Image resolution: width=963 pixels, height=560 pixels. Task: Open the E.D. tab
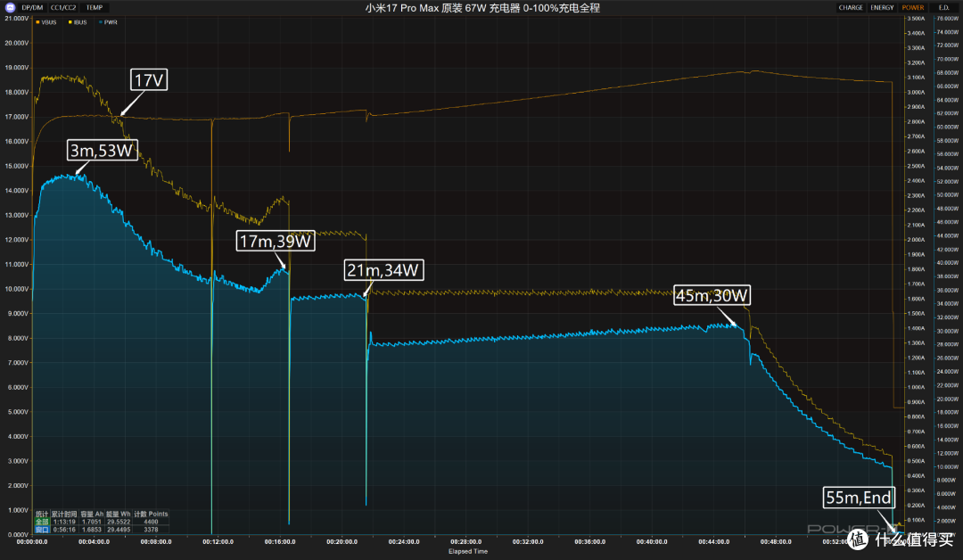[x=944, y=7]
